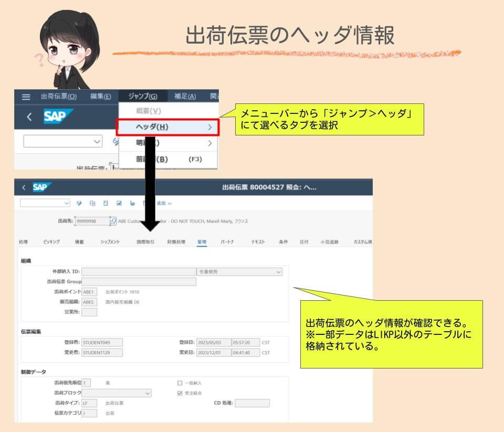Click the print icon in the SAP toolbar

coord(133,204)
